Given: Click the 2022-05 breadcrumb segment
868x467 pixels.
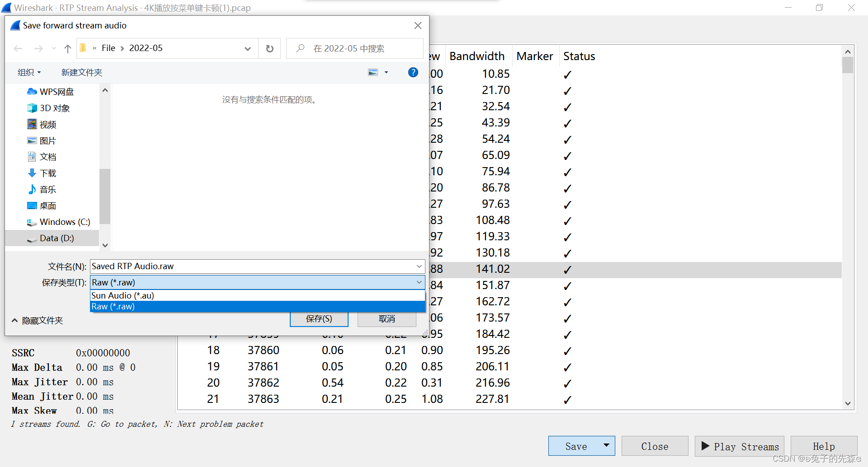Looking at the screenshot, I should (146, 48).
